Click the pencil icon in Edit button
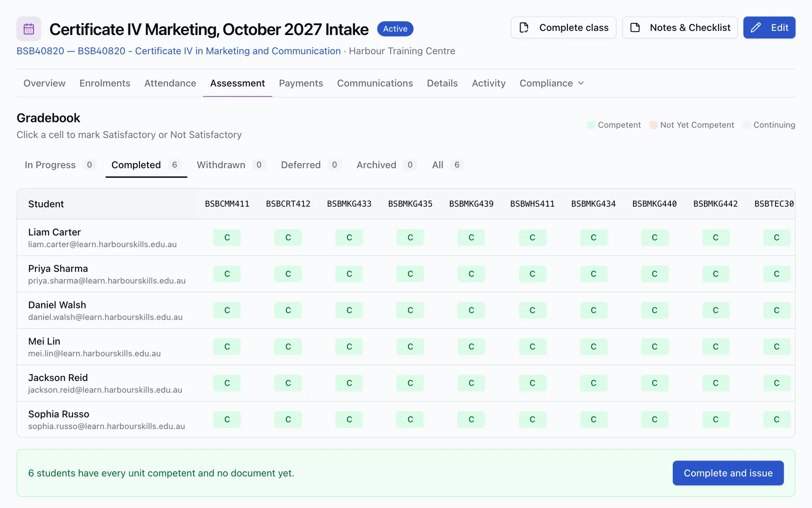The height and width of the screenshot is (508, 812). tap(756, 27)
